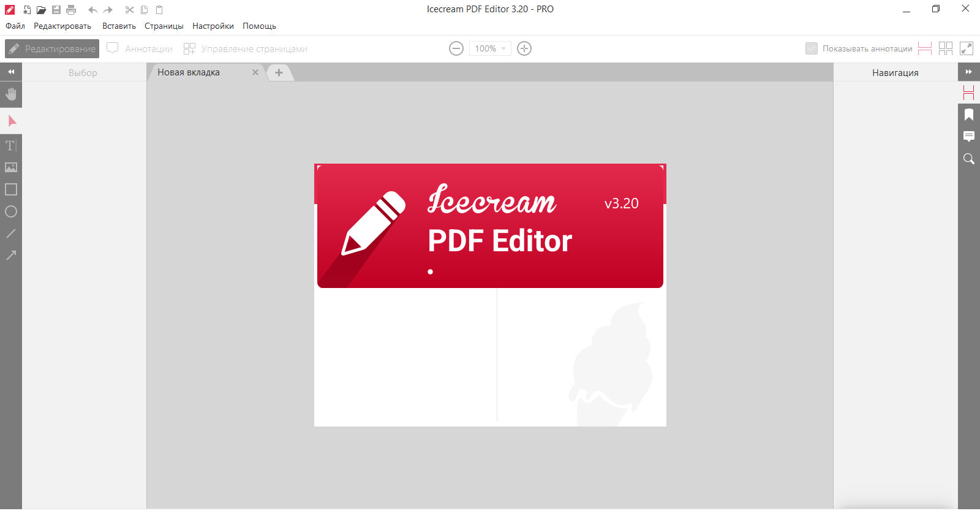Pick the Image insert tool

click(x=11, y=167)
